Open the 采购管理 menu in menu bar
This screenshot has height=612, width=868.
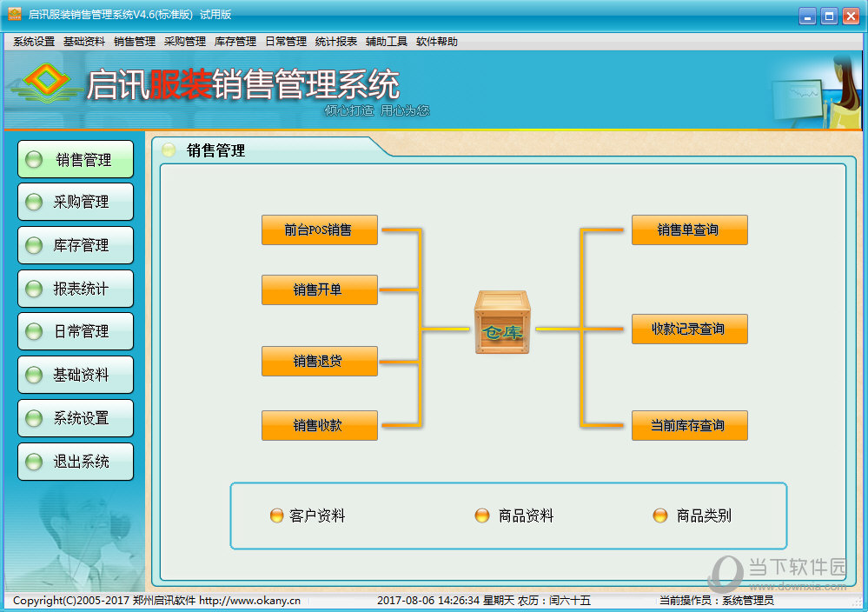[185, 42]
